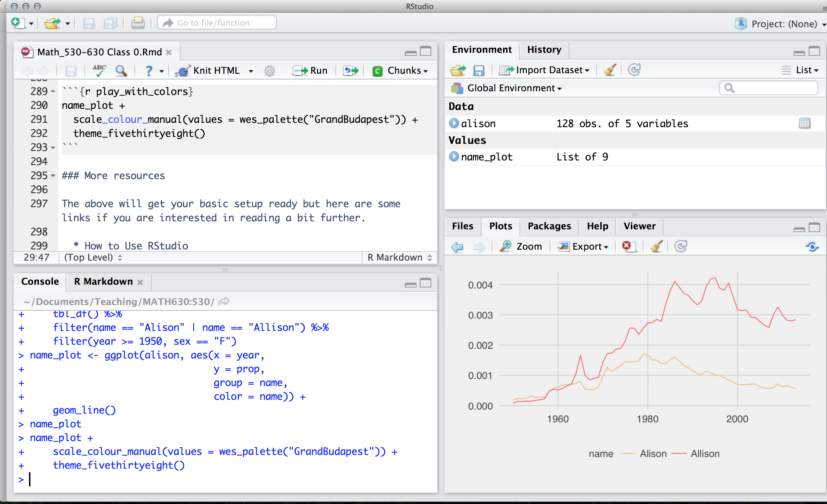Click the re-run previous region icon

pos(351,71)
